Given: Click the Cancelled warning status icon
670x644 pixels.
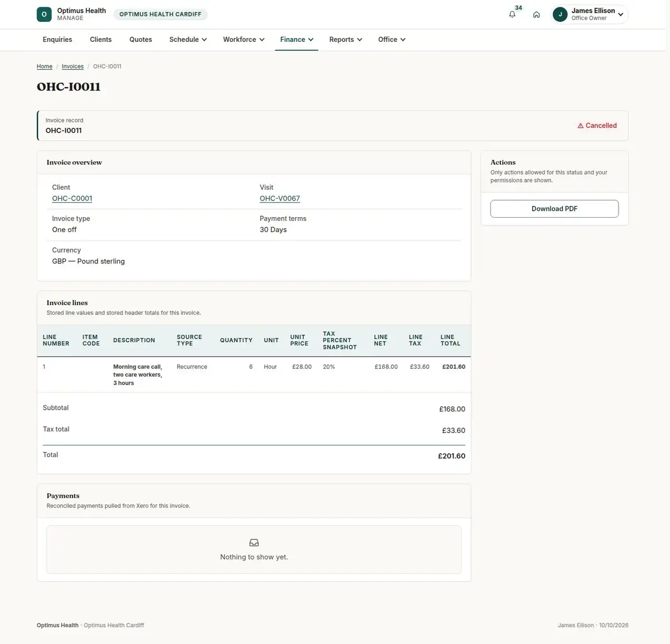Looking at the screenshot, I should pyautogui.click(x=581, y=126).
